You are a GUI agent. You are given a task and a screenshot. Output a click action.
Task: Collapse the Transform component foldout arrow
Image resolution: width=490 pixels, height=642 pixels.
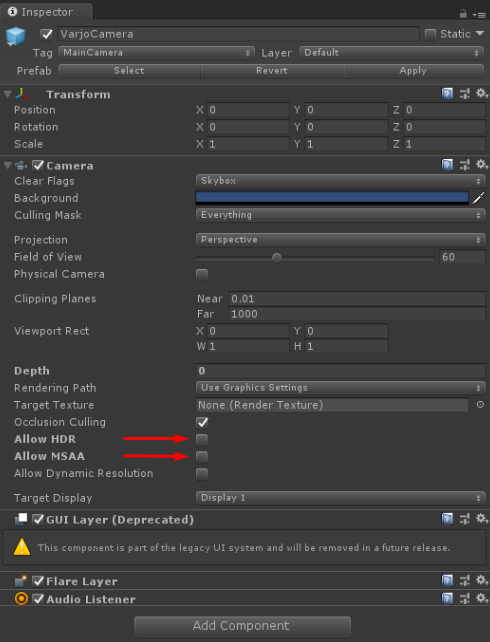(7, 94)
